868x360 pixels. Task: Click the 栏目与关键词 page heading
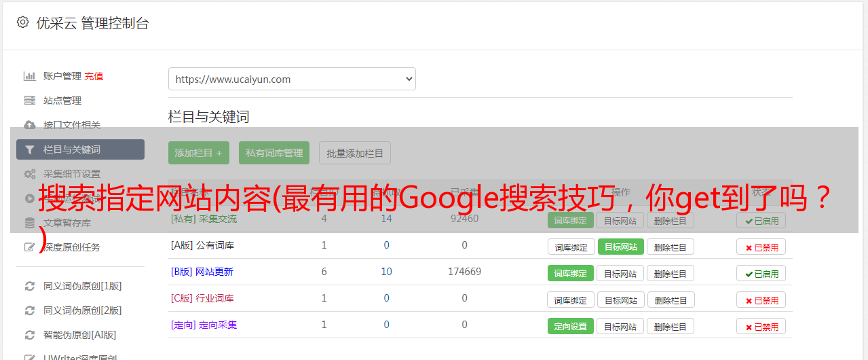209,117
